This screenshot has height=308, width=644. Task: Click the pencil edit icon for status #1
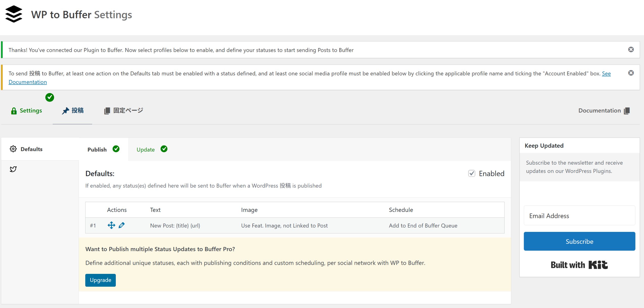tap(122, 225)
